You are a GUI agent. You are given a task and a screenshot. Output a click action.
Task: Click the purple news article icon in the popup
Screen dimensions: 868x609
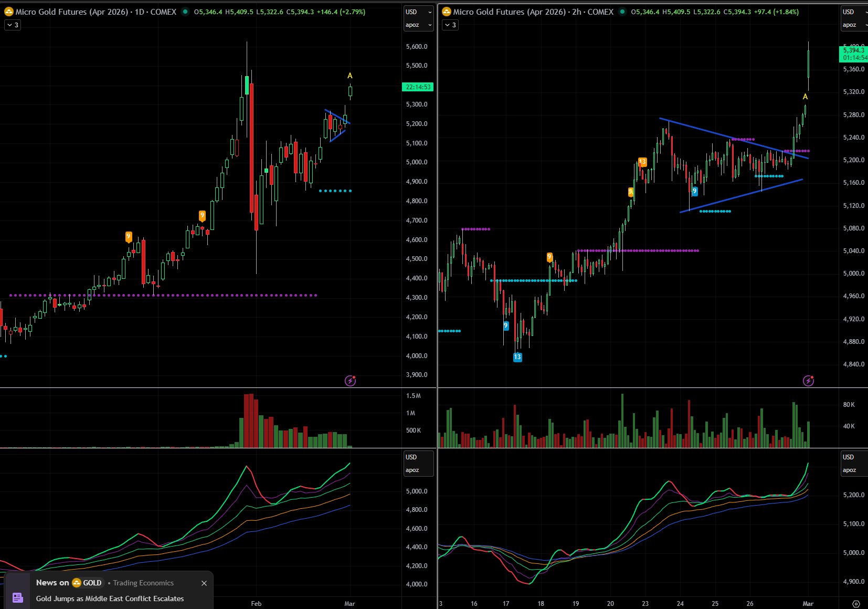click(17, 597)
